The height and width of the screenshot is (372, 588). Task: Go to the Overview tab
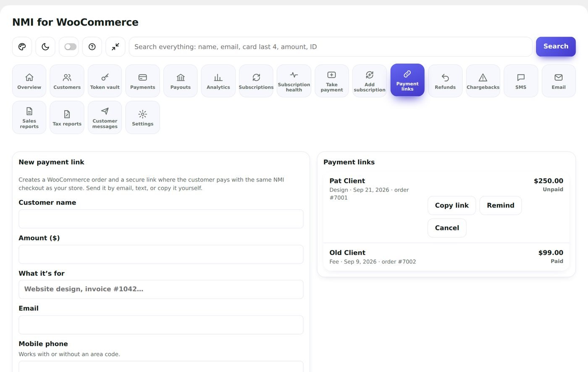point(29,81)
